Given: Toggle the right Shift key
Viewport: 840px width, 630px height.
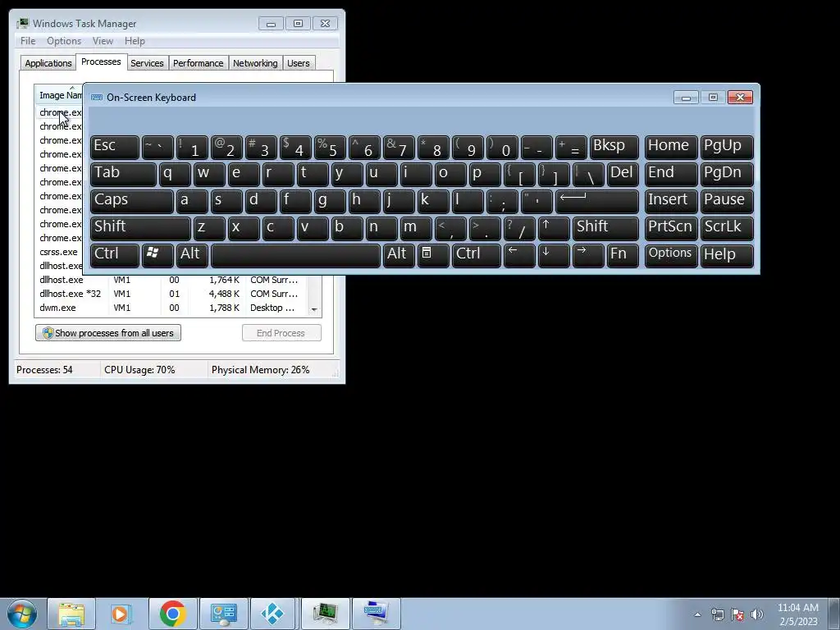Looking at the screenshot, I should [605, 228].
